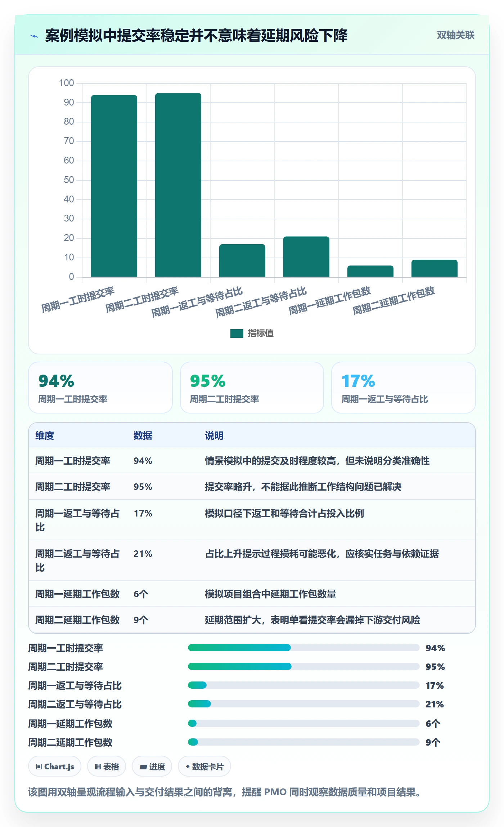The height and width of the screenshot is (827, 504).
Task: Click the 指标值 legend label
Action: point(260,333)
